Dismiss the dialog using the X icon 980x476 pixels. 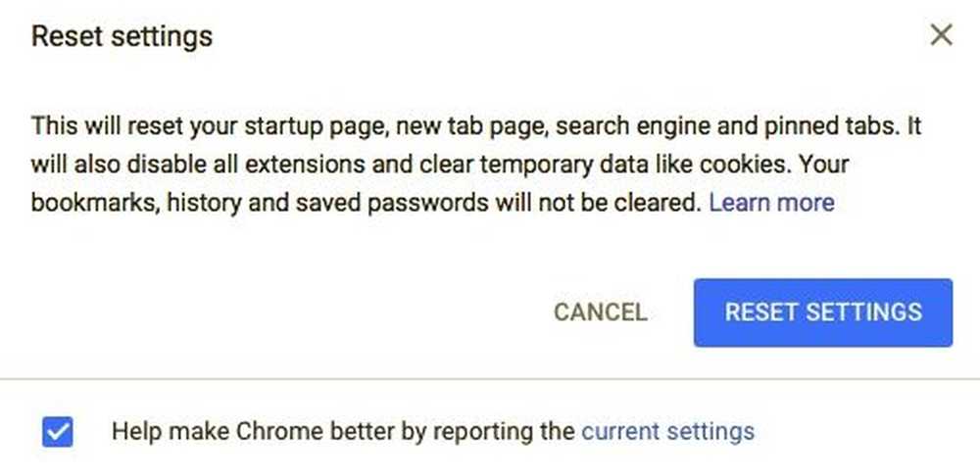pos(941,35)
